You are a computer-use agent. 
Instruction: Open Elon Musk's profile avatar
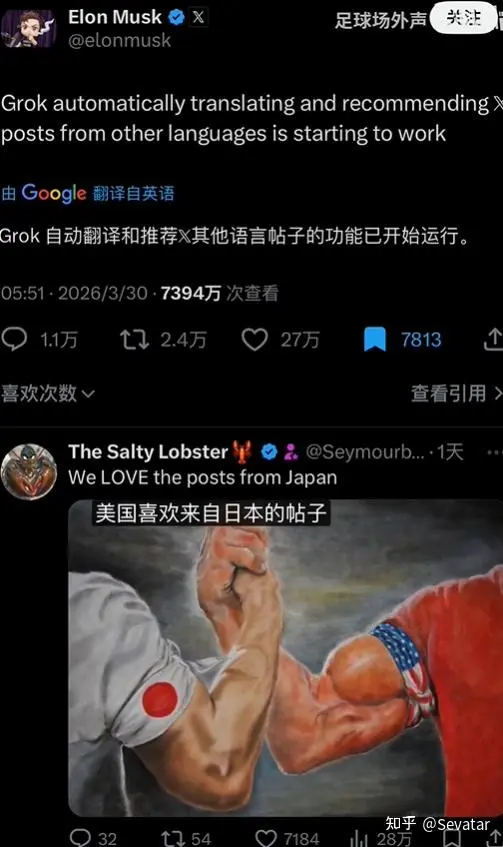[x=29, y=28]
